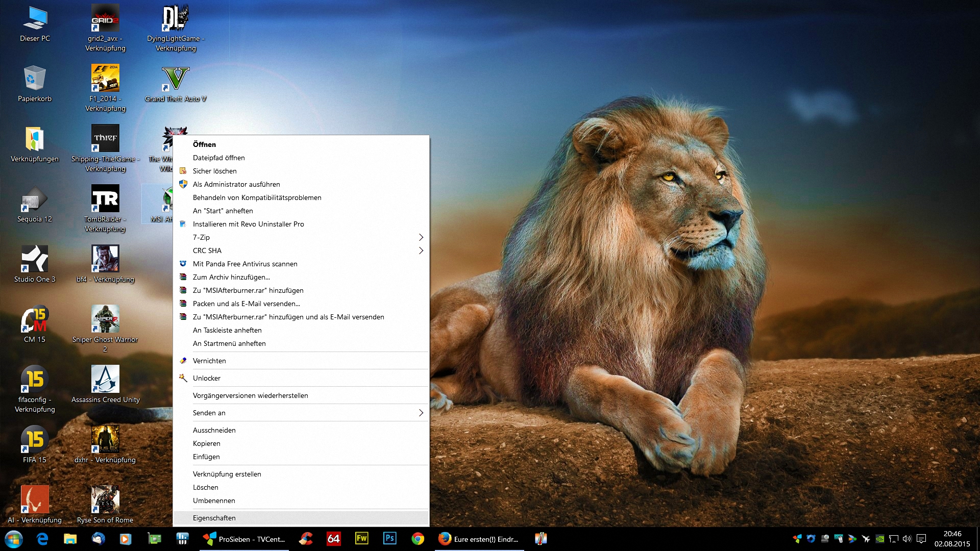
Task: Click the Thunderbird taskbar icon
Action: coord(98,539)
